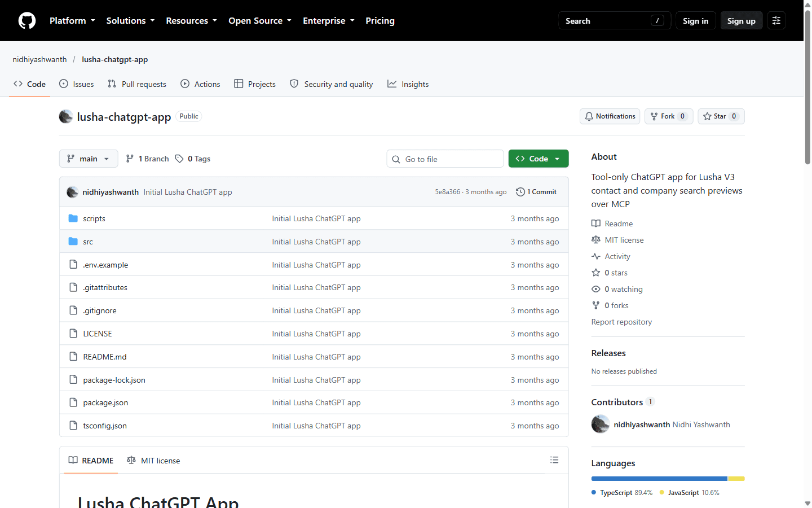Open the src folder

[88, 242]
